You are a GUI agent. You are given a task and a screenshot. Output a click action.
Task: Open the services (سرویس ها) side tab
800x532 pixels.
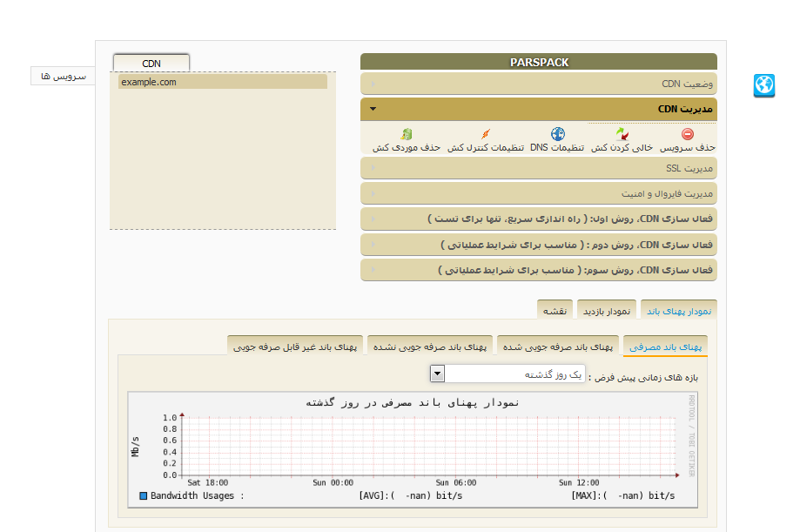pos(64,76)
